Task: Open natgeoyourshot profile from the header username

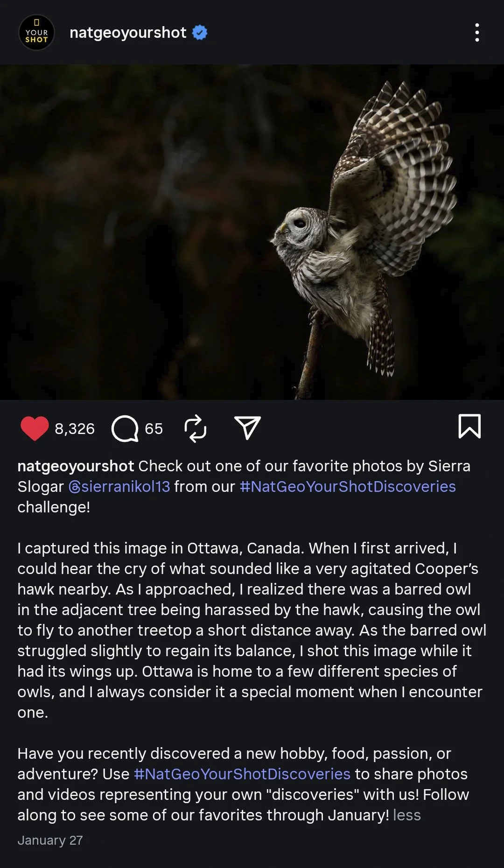Action: 128,33
